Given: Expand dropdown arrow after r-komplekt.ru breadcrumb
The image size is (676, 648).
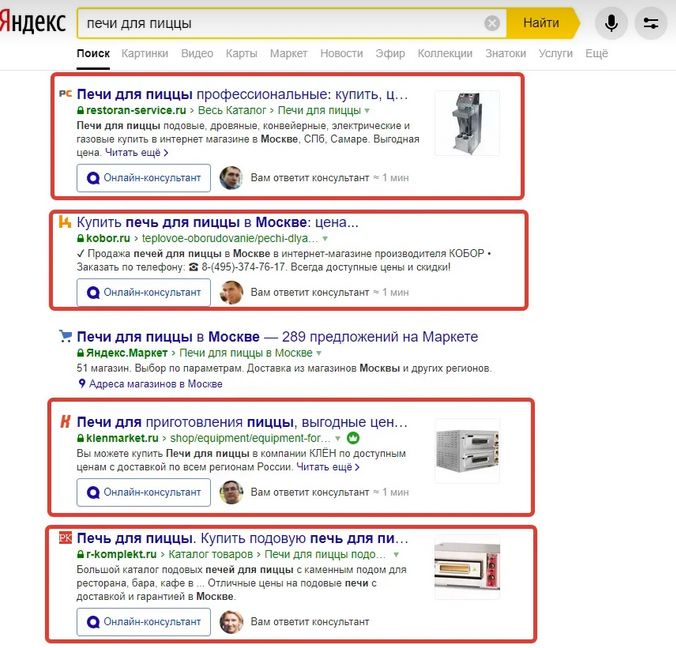Looking at the screenshot, I should (x=396, y=554).
